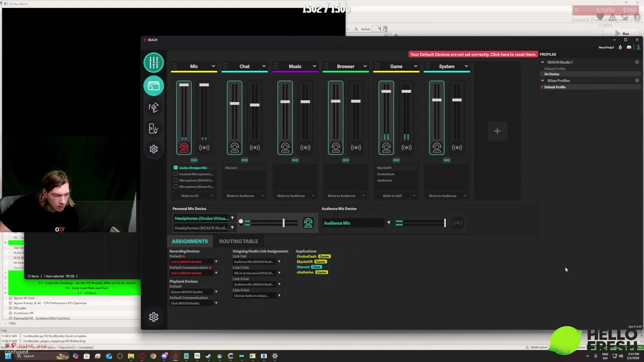Open Browser channel header dropdown
This screenshot has height=362, width=644.
[365, 66]
